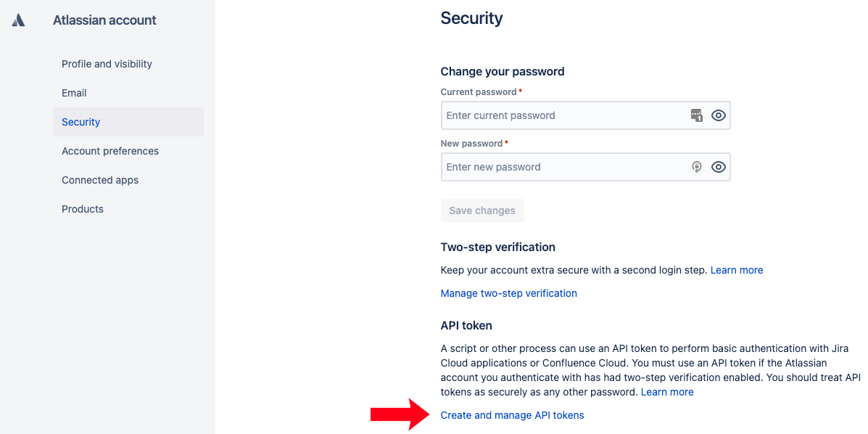Open Create and manage API tokens
The height and width of the screenshot is (434, 868).
512,415
